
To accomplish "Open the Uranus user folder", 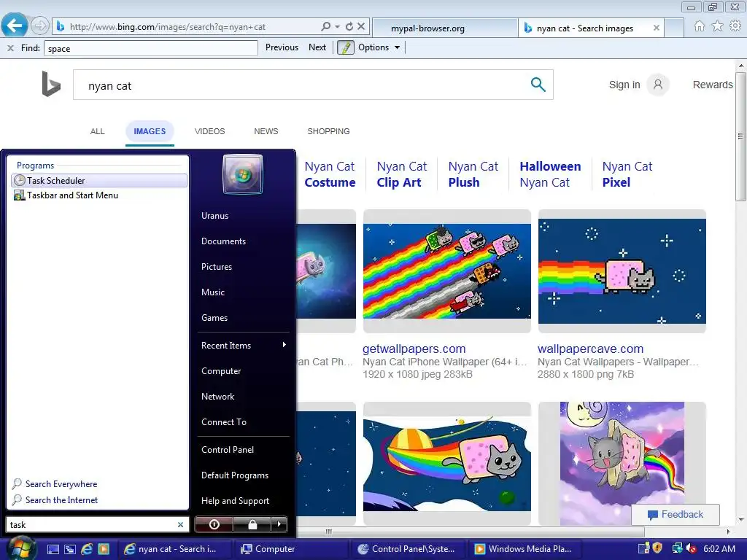I will (x=215, y=216).
